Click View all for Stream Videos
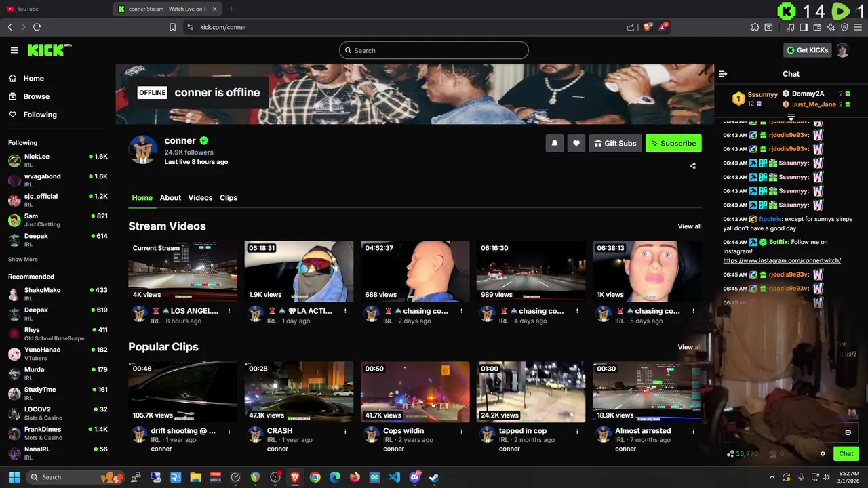 (689, 226)
